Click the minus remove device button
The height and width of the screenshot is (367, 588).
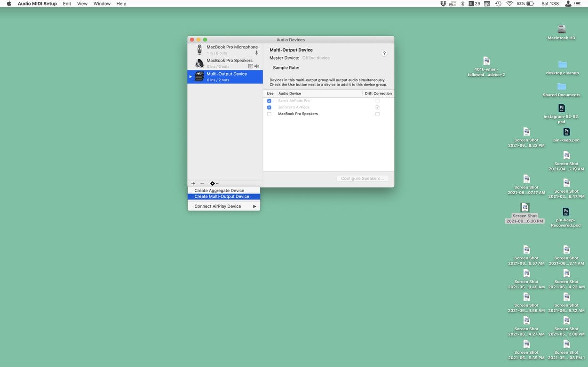click(x=202, y=184)
